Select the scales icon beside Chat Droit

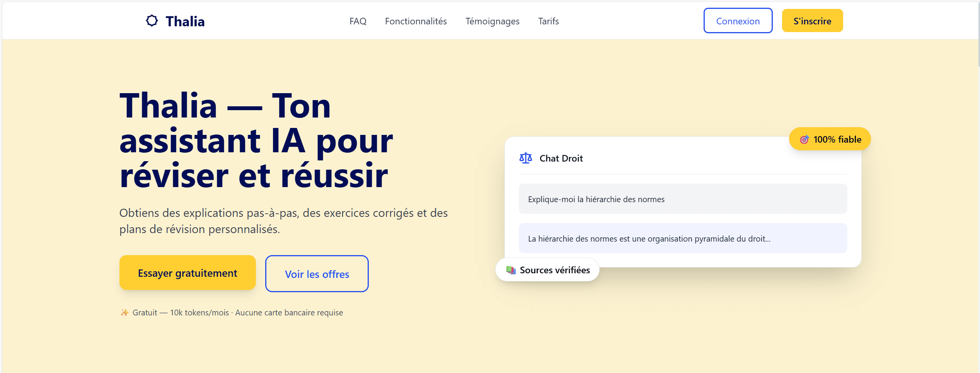point(525,158)
